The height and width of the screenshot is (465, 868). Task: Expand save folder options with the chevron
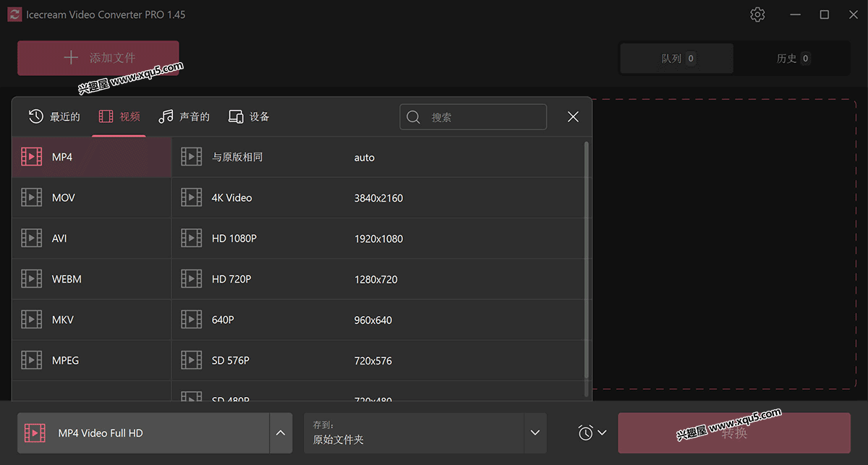535,433
